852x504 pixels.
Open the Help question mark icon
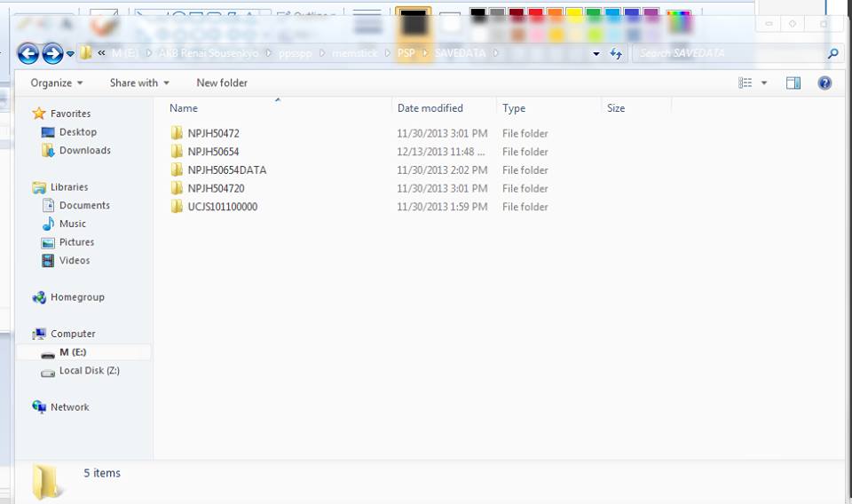[824, 83]
